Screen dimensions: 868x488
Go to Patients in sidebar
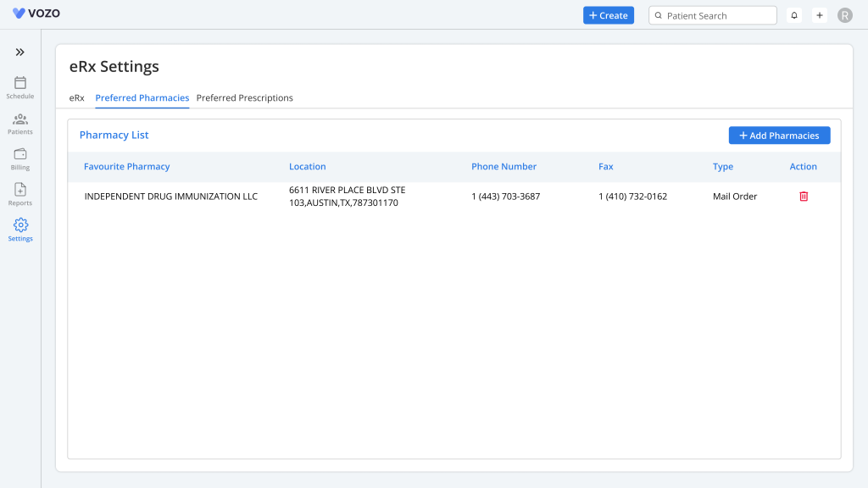pos(20,119)
